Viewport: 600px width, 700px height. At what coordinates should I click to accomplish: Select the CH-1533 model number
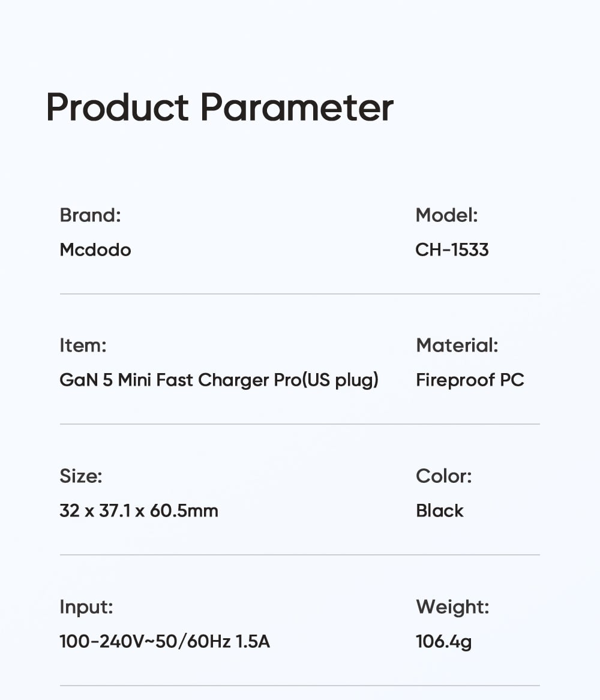click(x=452, y=250)
